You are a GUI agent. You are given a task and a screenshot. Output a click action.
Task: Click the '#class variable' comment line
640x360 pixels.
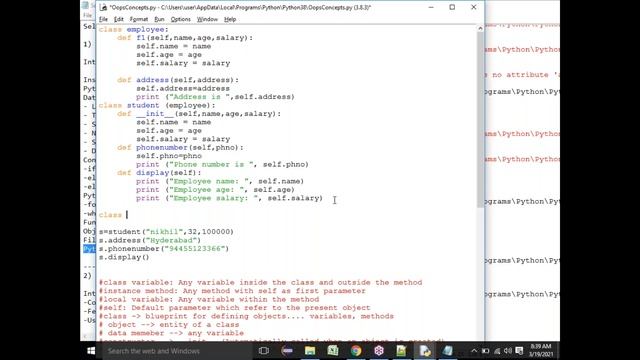pyautogui.click(x=260, y=282)
